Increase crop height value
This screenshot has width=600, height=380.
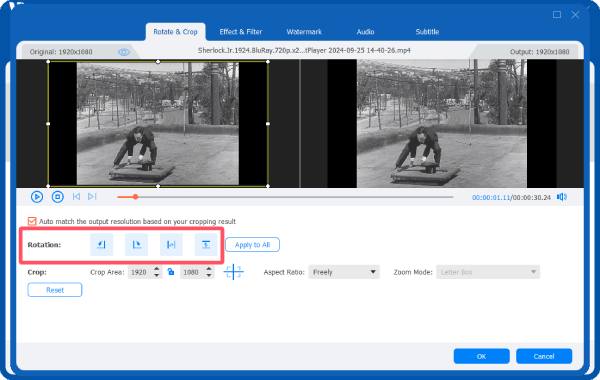pyautogui.click(x=209, y=269)
